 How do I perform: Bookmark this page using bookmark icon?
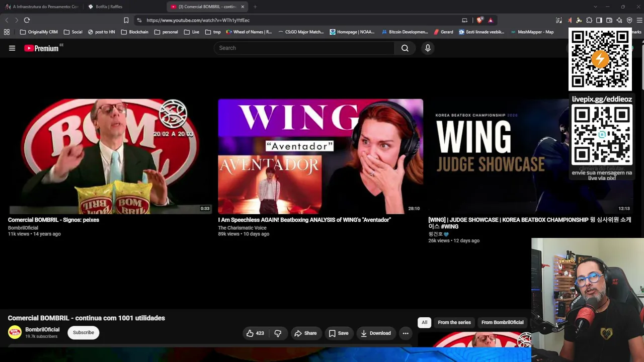[x=126, y=20]
